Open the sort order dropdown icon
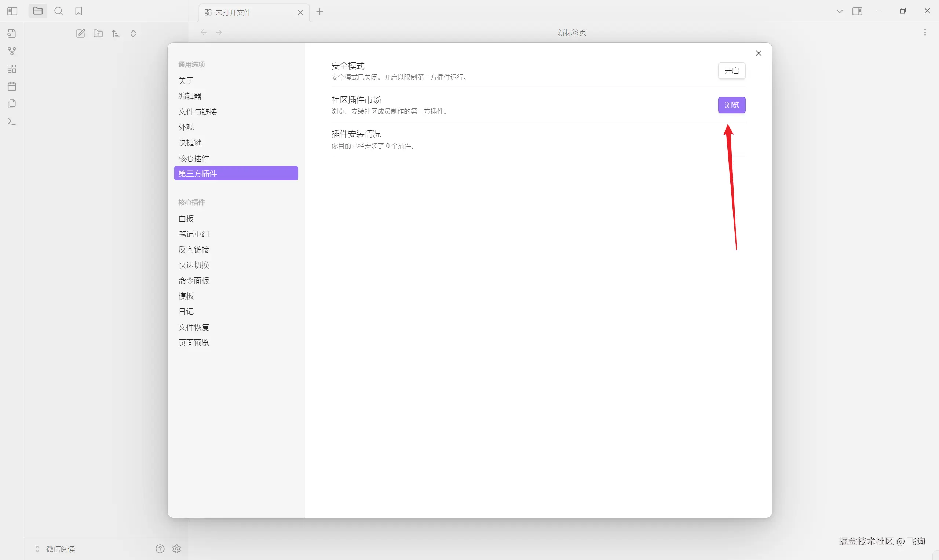This screenshot has height=560, width=939. click(116, 34)
